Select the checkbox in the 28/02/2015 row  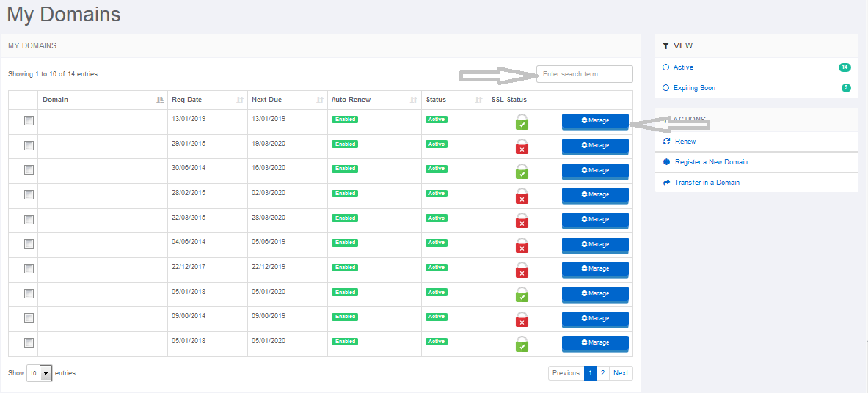(x=29, y=195)
